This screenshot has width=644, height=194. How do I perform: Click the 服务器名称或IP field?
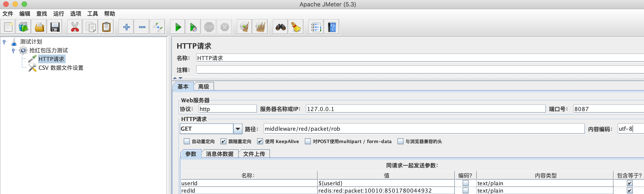point(425,109)
